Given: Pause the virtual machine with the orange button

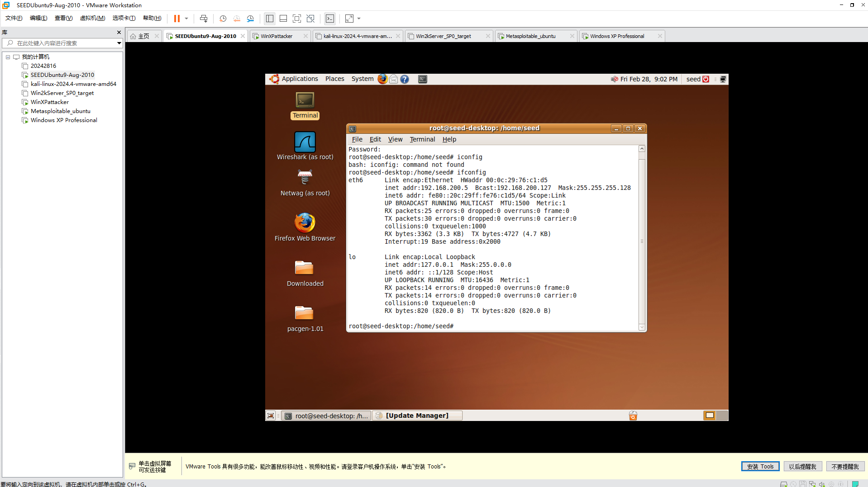Looking at the screenshot, I should pos(177,19).
